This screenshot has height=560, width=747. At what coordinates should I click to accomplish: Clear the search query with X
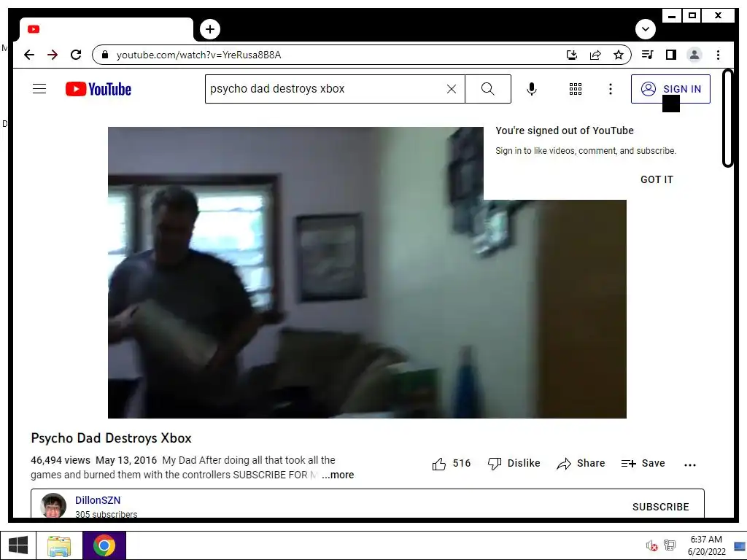coord(452,88)
